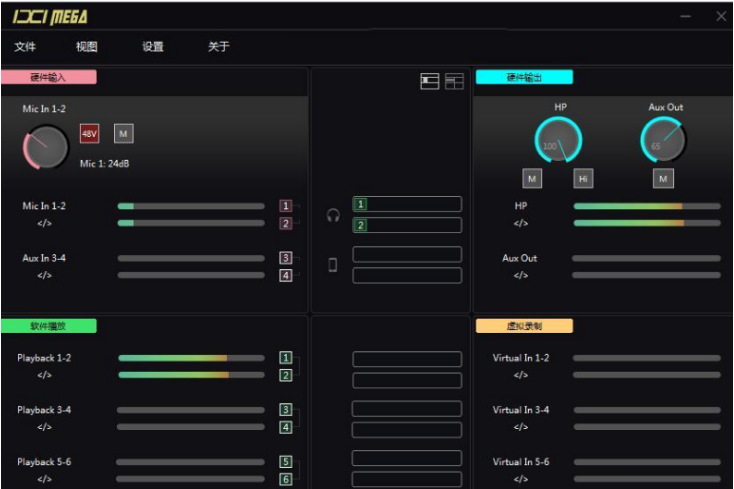Select the split-panel routing view icon
The height and width of the screenshot is (489, 734).
(454, 81)
